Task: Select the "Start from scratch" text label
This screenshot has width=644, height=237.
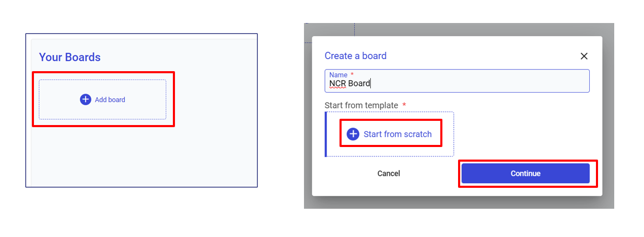Action: click(x=397, y=134)
